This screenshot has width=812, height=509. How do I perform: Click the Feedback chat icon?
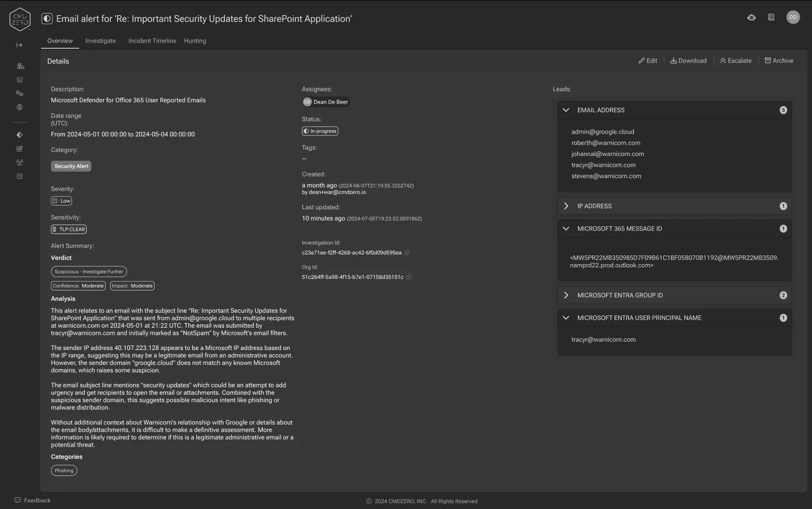[18, 500]
